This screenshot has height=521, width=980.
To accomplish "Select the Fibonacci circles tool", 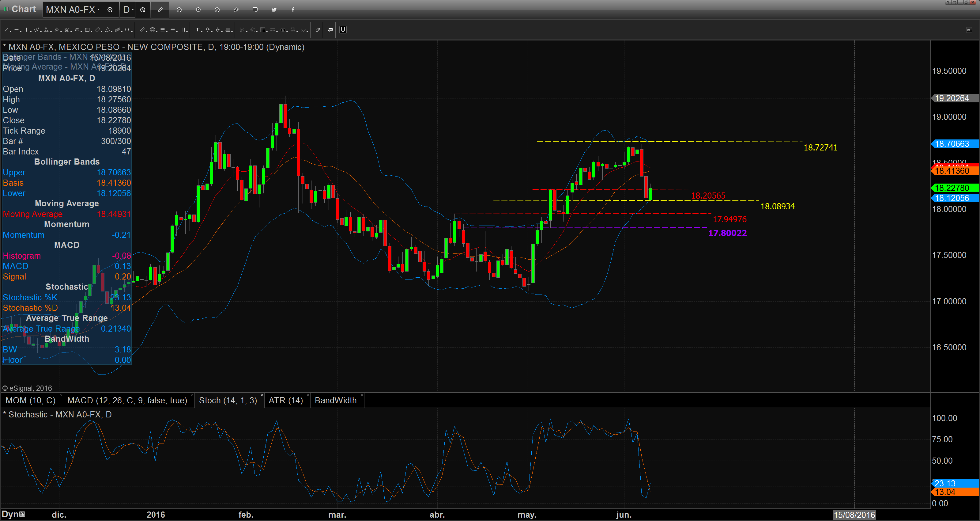I will tap(153, 30).
